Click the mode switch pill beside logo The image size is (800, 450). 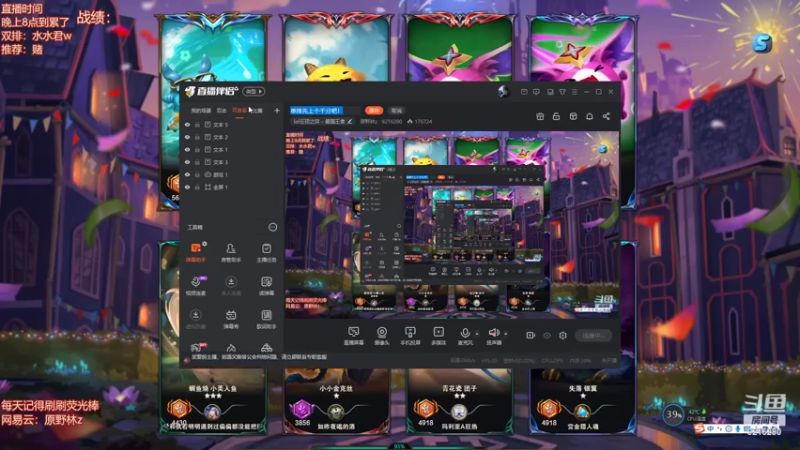click(254, 92)
